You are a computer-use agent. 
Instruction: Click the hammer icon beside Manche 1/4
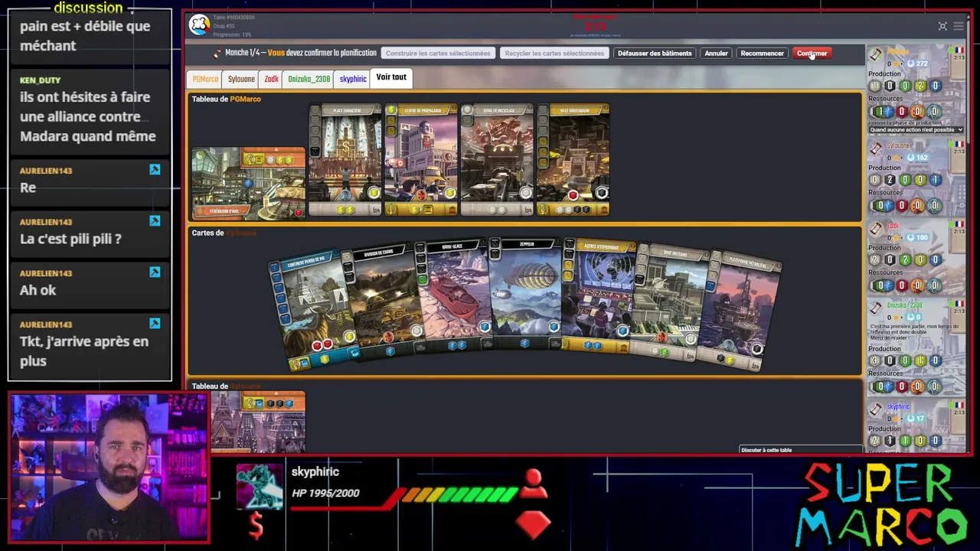(217, 54)
